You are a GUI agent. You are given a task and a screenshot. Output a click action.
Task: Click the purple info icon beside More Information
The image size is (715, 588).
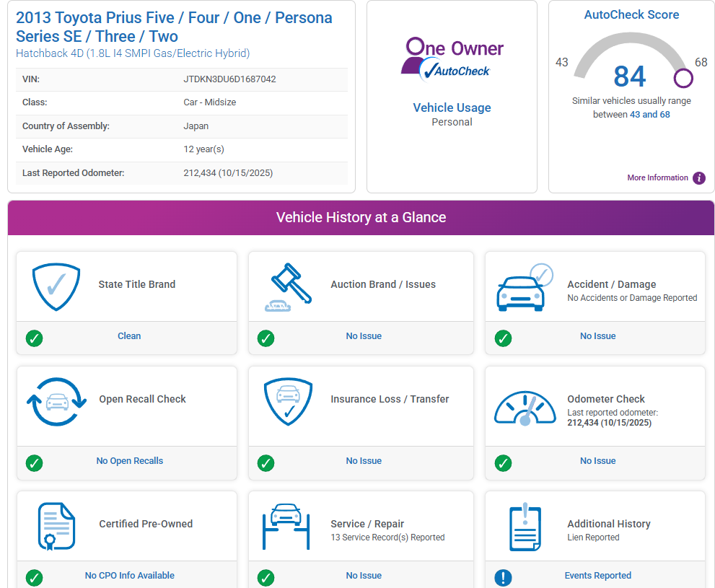click(698, 178)
